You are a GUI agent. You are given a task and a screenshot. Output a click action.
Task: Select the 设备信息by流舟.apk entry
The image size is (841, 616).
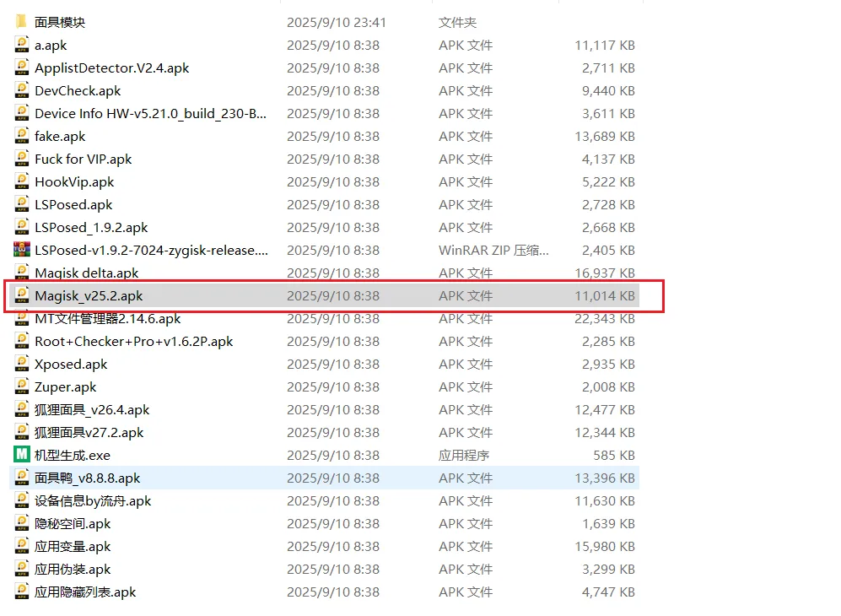[93, 500]
